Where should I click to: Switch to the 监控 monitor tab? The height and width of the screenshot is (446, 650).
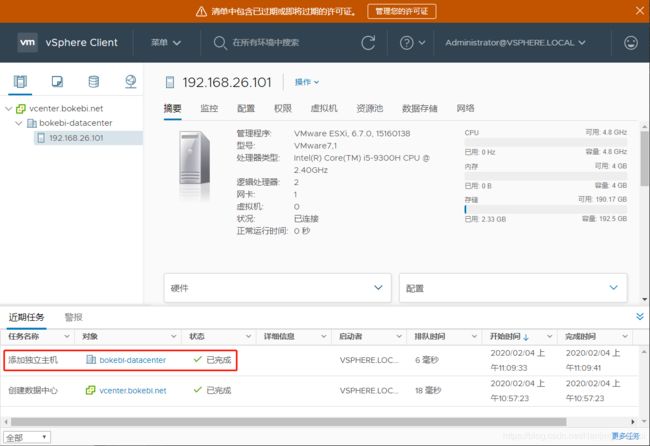209,108
